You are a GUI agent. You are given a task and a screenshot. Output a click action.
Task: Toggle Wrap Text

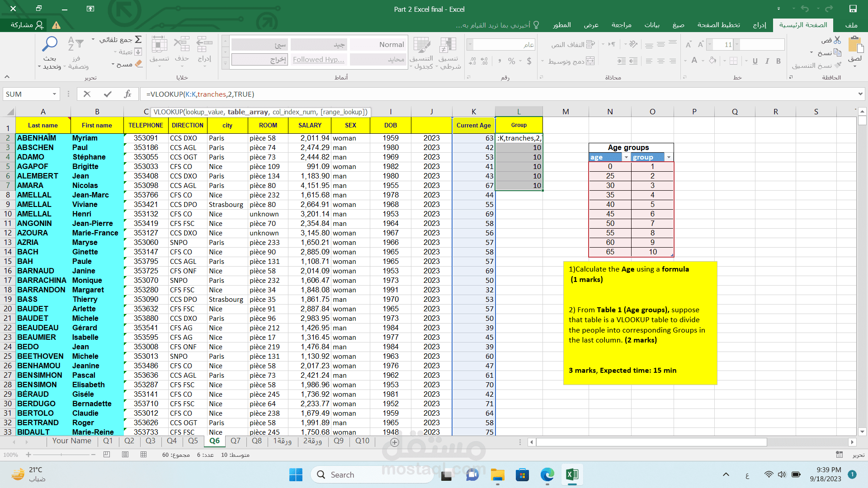(573, 44)
